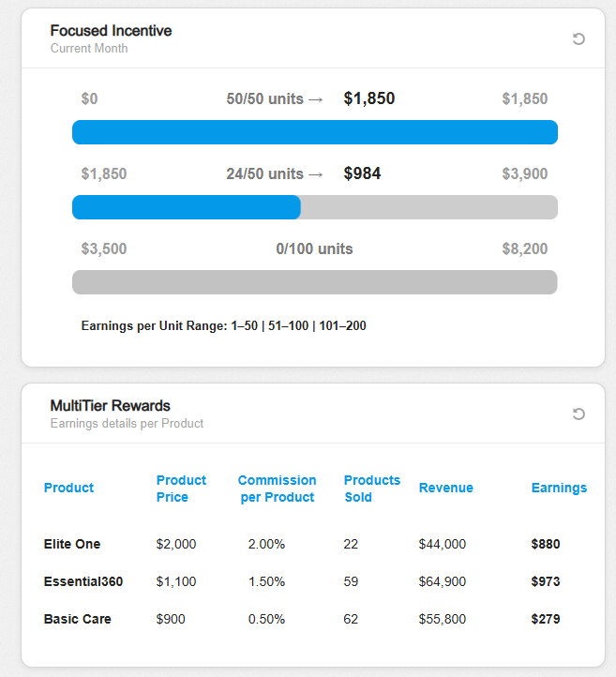Refresh the MultiTier Rewards card
Screen dimensions: 616x677
[x=578, y=414]
